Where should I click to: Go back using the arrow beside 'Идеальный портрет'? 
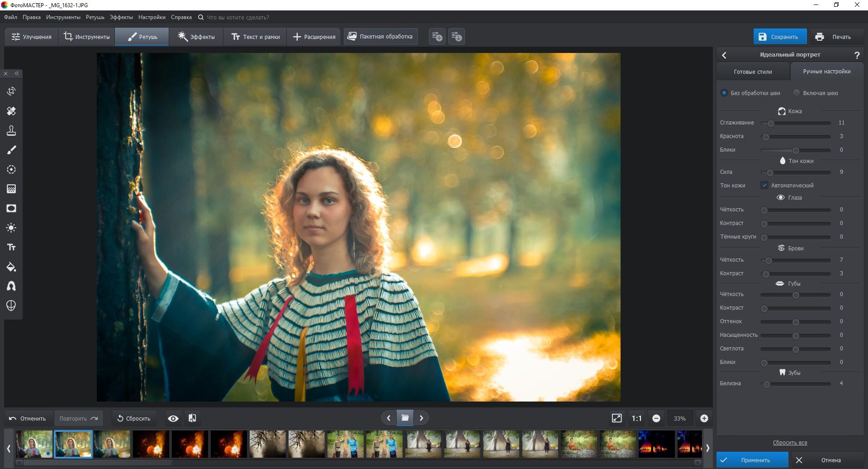pos(724,55)
